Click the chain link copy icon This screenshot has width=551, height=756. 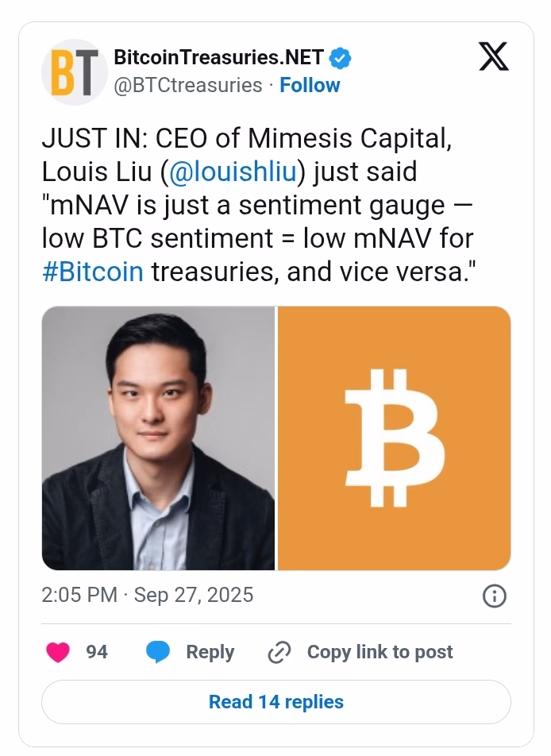pyautogui.click(x=279, y=652)
